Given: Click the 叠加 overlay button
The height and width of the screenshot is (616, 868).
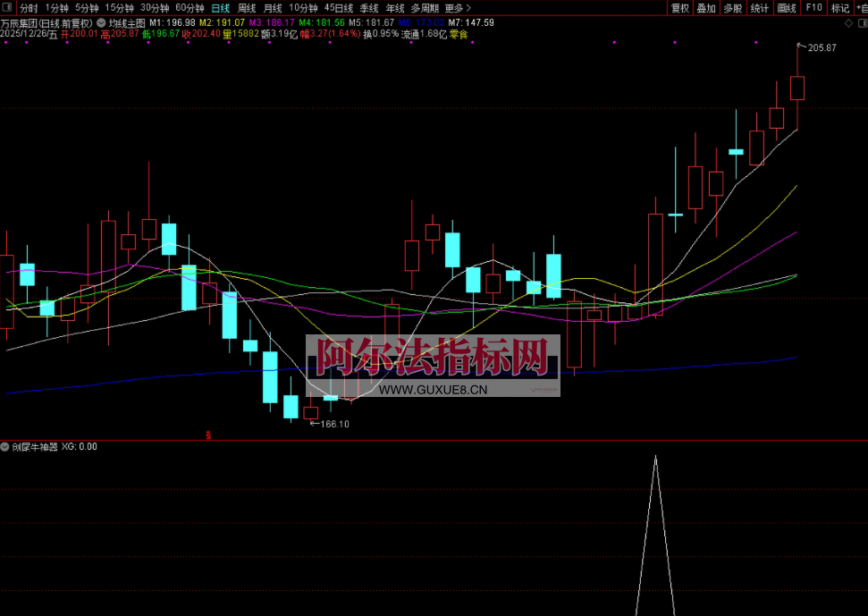Looking at the screenshot, I should pyautogui.click(x=706, y=8).
